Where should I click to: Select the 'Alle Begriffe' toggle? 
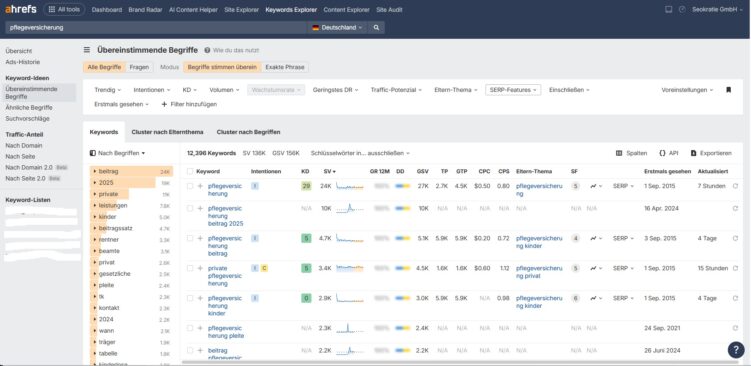pos(104,67)
